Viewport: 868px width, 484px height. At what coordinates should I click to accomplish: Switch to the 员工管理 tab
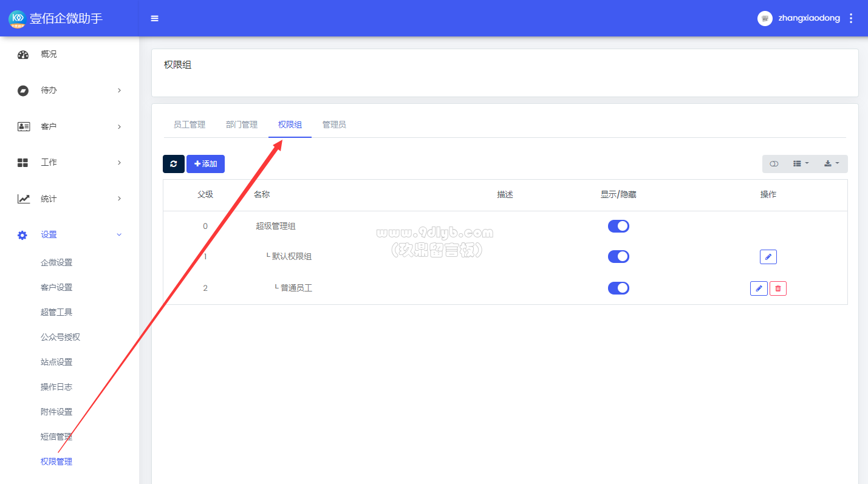190,124
